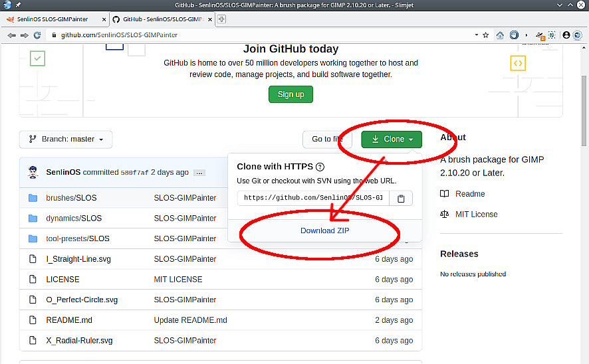
Task: Open commit hash 580f7af
Action: (134, 173)
